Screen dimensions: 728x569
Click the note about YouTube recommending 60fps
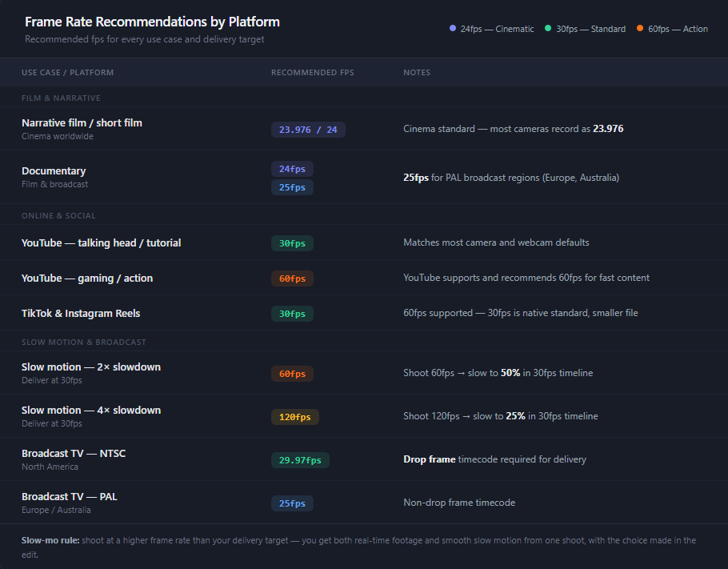click(x=526, y=278)
